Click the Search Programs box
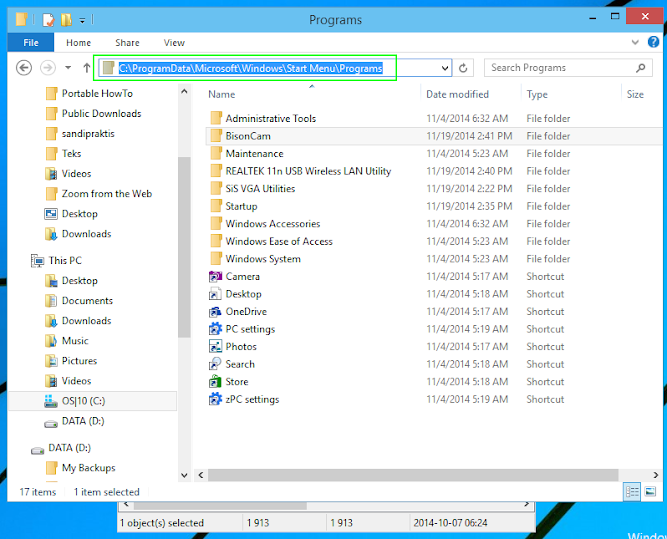667x539 pixels. [568, 68]
